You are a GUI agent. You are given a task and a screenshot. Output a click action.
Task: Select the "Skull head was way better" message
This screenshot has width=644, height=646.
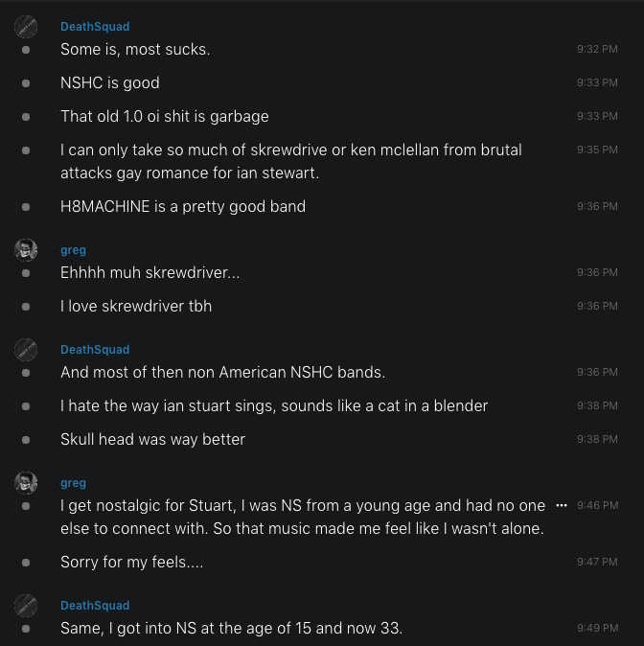pyautogui.click(x=153, y=439)
